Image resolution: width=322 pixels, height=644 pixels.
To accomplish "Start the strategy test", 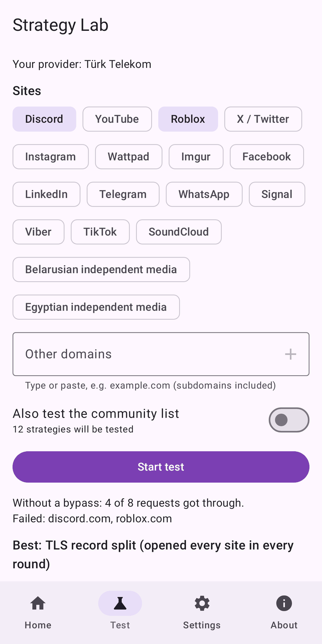I will 161,467.
